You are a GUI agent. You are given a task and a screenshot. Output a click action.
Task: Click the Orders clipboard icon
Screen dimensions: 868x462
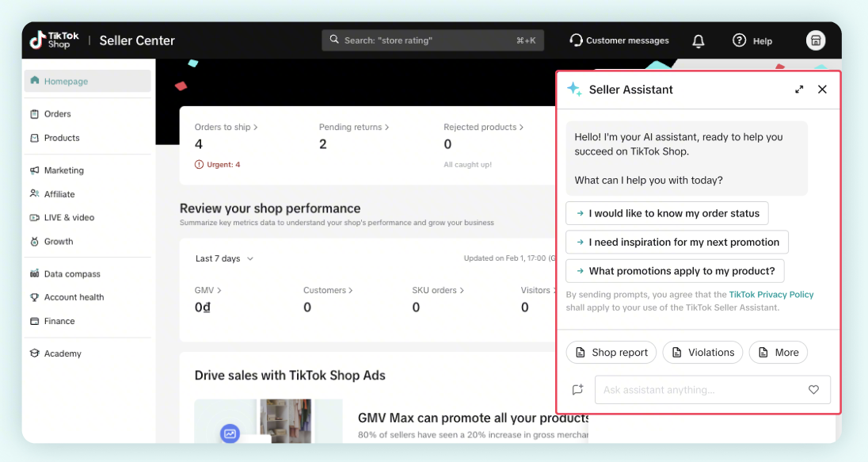tap(34, 113)
